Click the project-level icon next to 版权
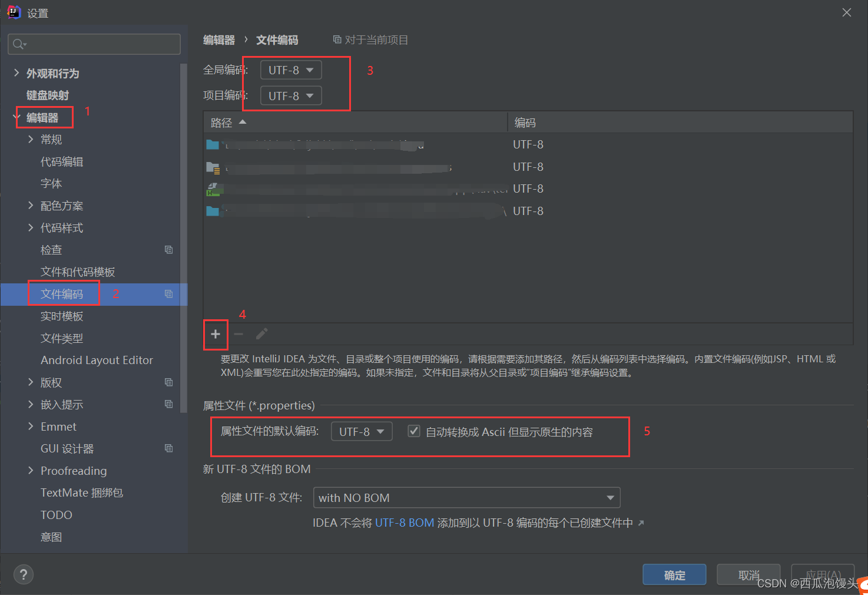868x595 pixels. (169, 382)
